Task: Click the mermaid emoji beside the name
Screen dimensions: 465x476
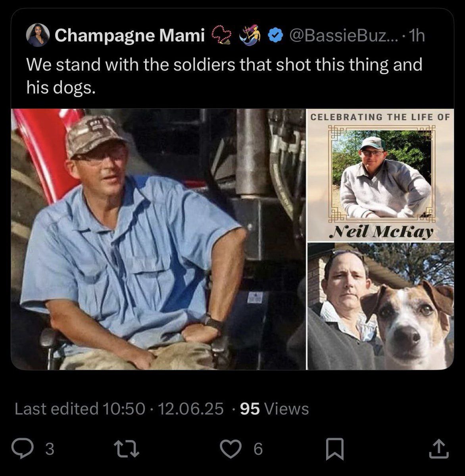Action: tap(251, 35)
